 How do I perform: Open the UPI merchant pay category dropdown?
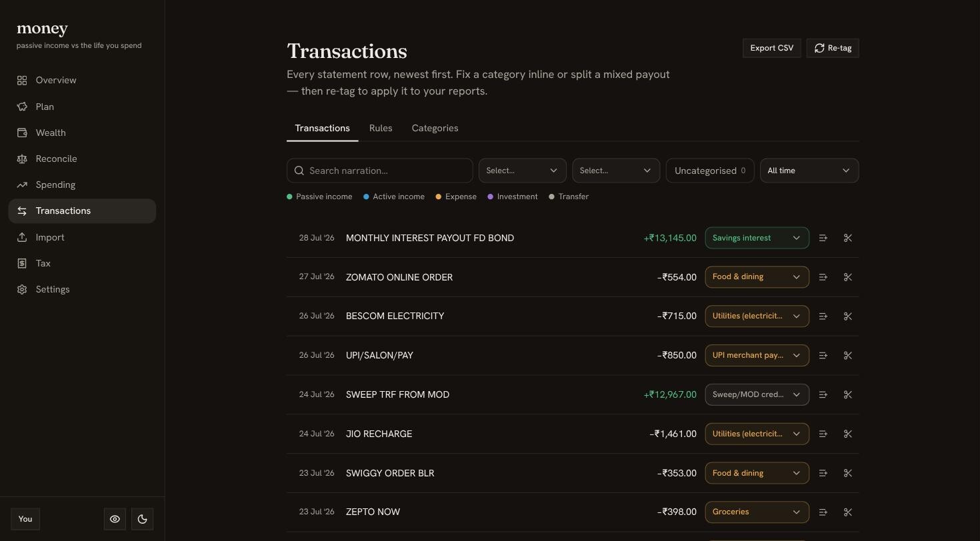click(x=757, y=356)
